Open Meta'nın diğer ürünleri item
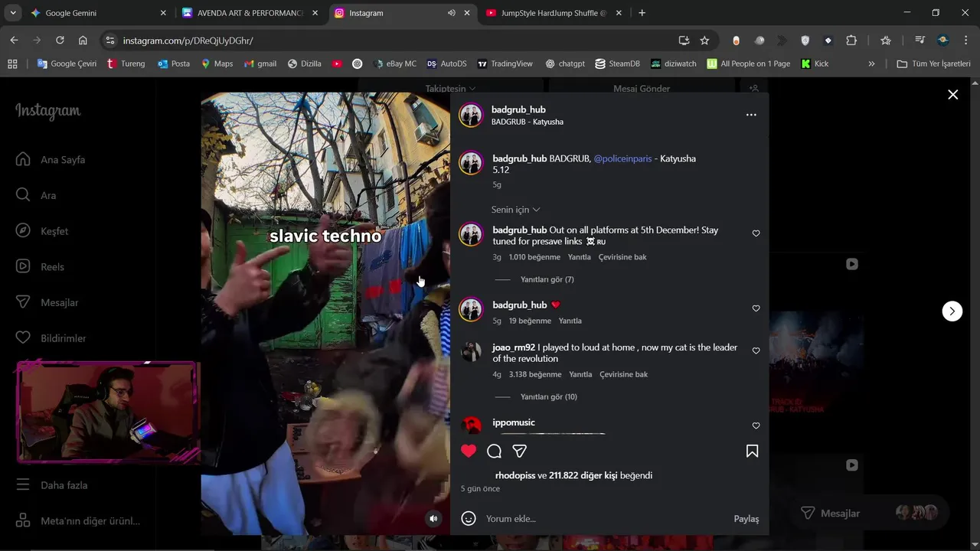 (78, 521)
